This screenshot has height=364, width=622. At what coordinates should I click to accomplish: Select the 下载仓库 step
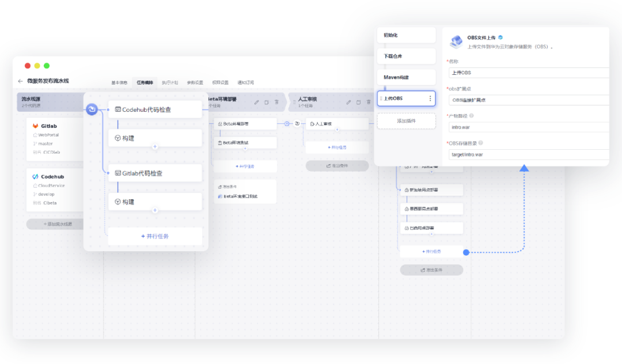coord(406,56)
